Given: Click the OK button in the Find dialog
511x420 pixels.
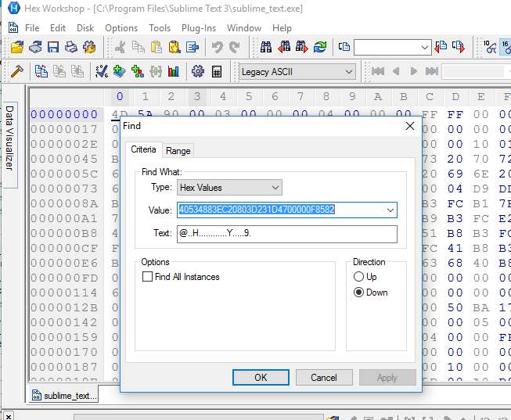Looking at the screenshot, I should pyautogui.click(x=261, y=377).
